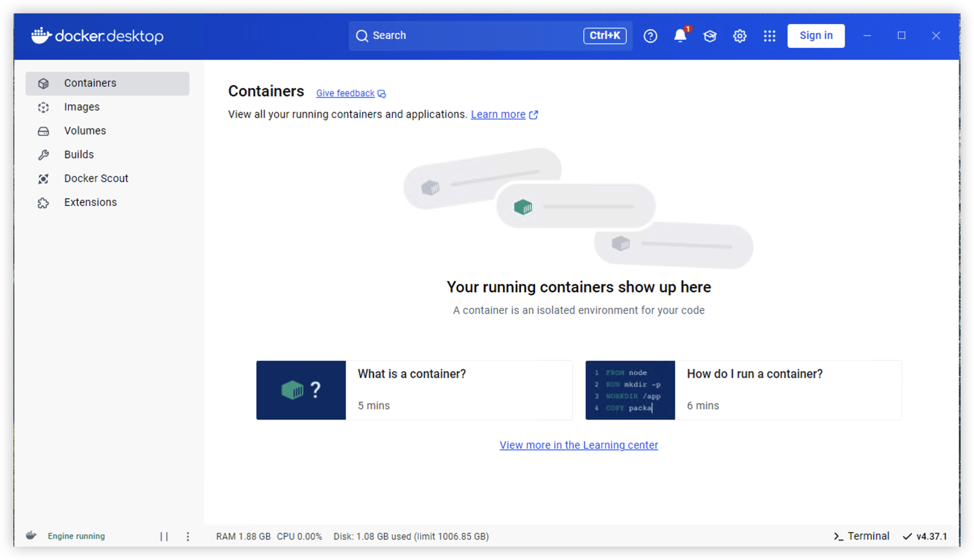Minimize the Docker Desktop window
The height and width of the screenshot is (560, 974).
867,36
